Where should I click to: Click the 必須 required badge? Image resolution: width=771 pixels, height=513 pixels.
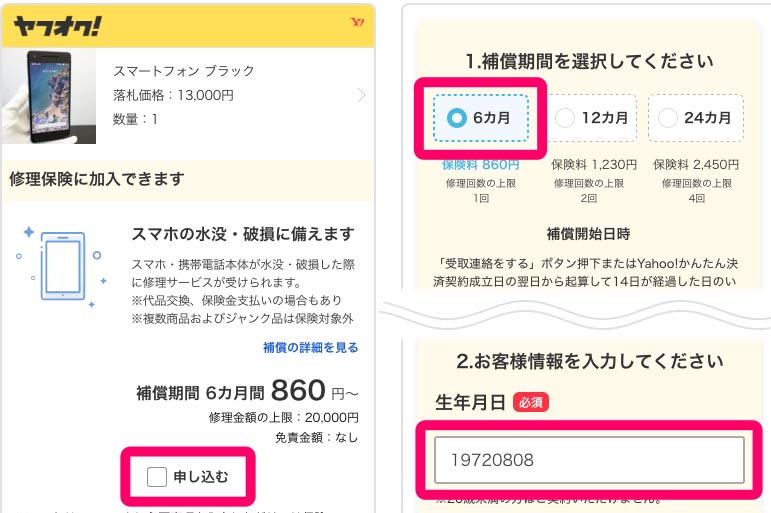(x=530, y=402)
